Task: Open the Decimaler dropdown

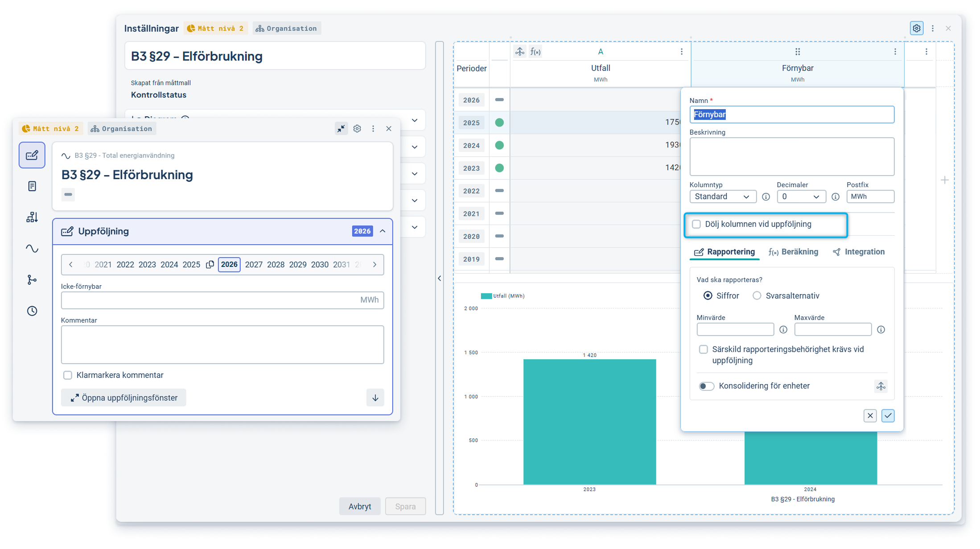Action: pos(801,197)
